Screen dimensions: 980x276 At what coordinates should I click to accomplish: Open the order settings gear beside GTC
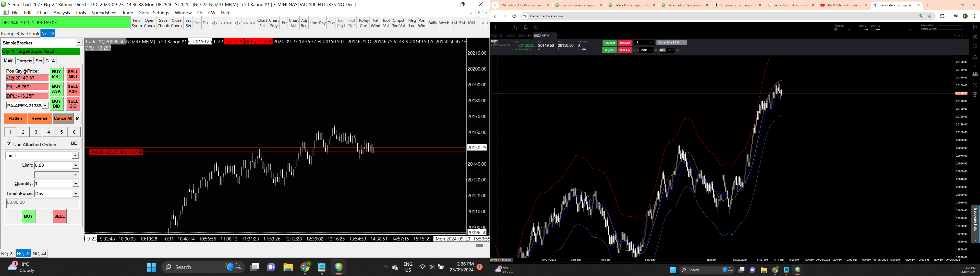click(677, 50)
